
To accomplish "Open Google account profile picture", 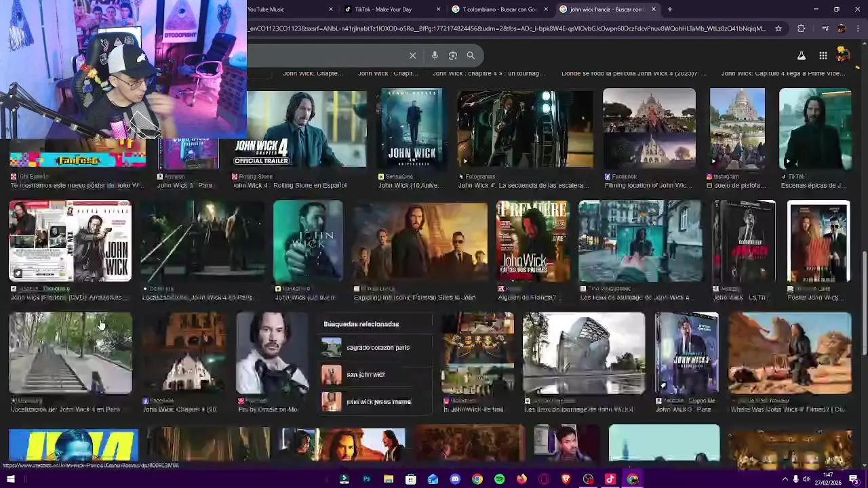I will pos(843,54).
